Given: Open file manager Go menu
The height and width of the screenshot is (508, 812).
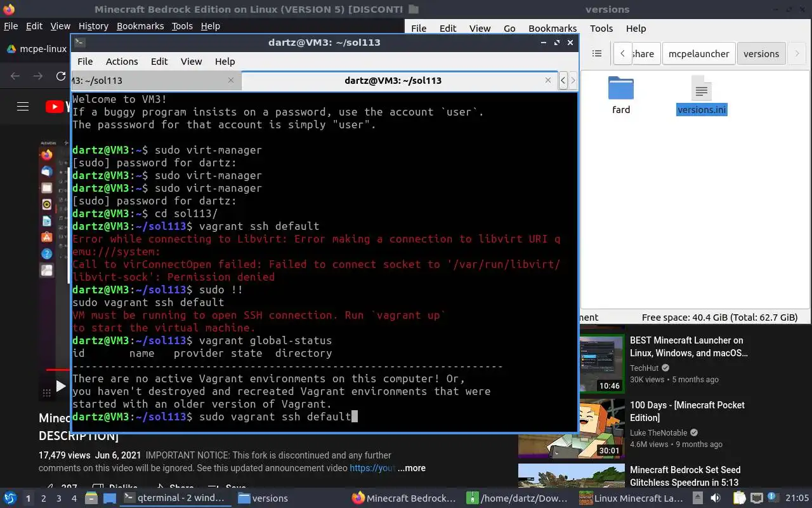Looking at the screenshot, I should tap(509, 29).
